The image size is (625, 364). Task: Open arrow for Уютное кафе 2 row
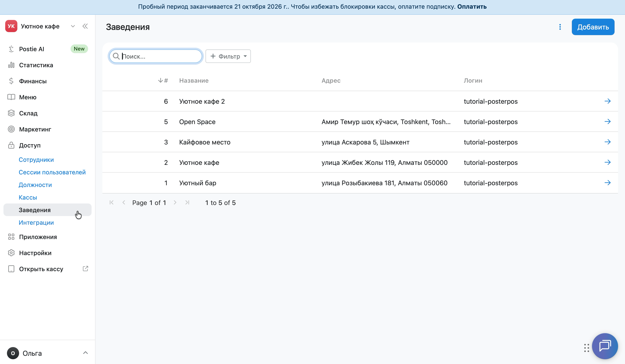point(607,101)
